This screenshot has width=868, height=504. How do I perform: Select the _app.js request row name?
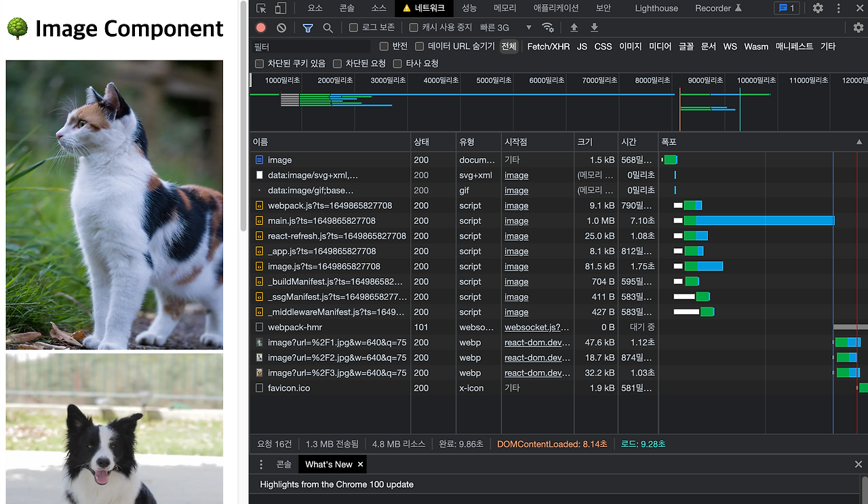click(x=322, y=252)
